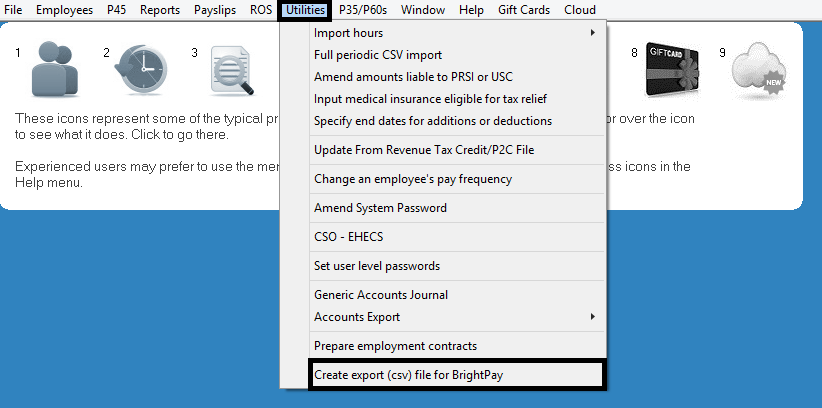Click the clock icon numbered 2
The height and width of the screenshot is (408, 822).
click(140, 69)
